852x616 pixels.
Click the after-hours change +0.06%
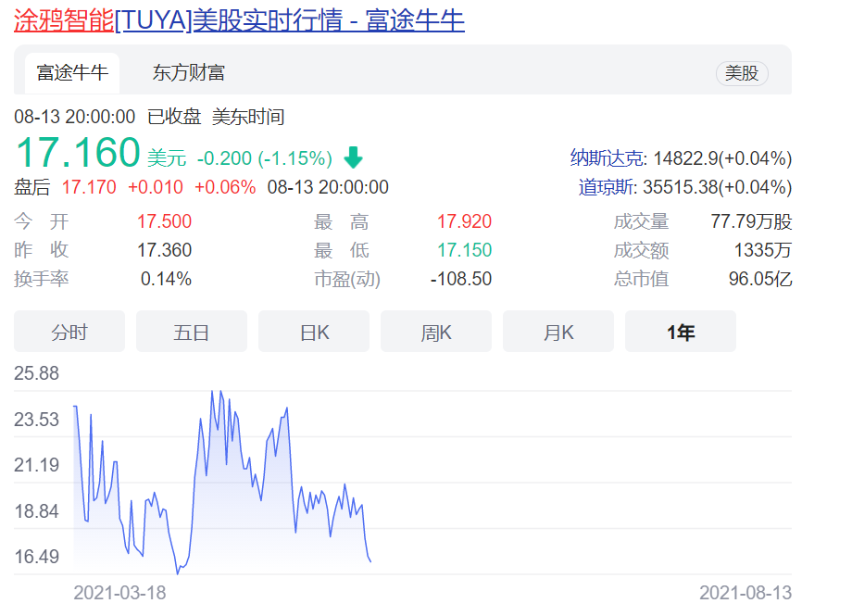coord(225,187)
